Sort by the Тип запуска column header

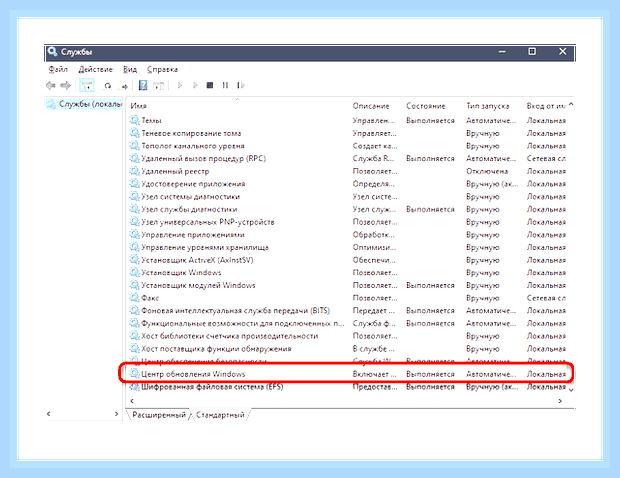pyautogui.click(x=488, y=106)
